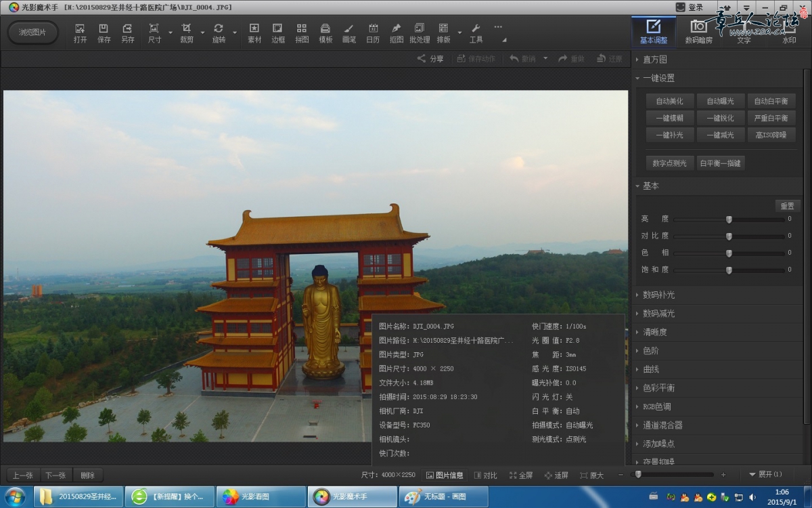
Task: Open the 边框 border tool
Action: [x=277, y=33]
